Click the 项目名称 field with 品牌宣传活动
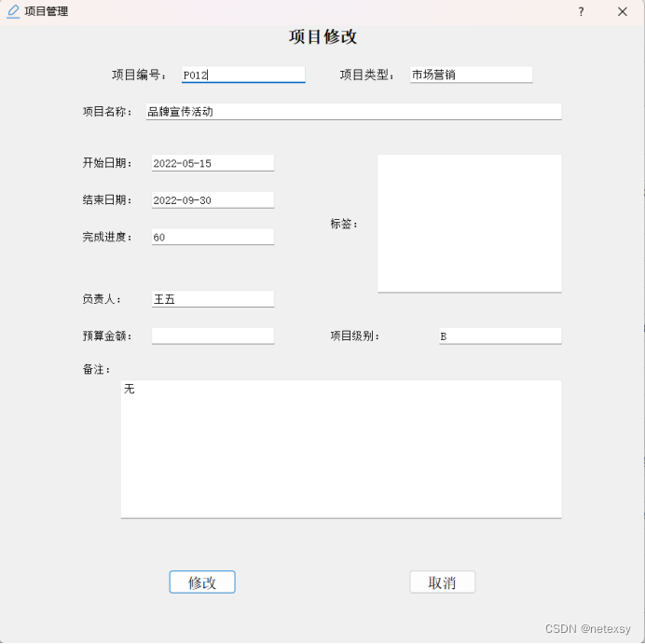 click(354, 112)
